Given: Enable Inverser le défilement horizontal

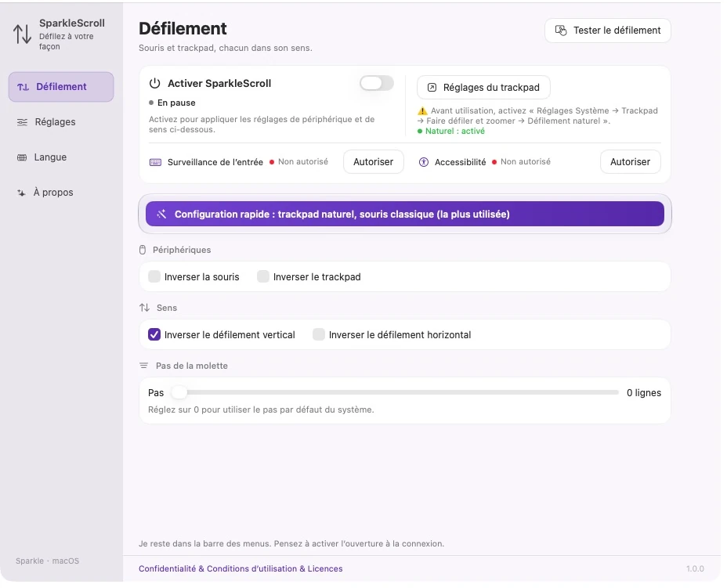Looking at the screenshot, I should pos(319,334).
